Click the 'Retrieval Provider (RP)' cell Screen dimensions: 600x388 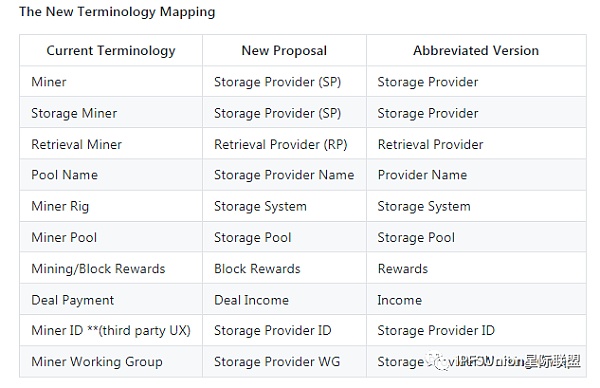point(284,144)
